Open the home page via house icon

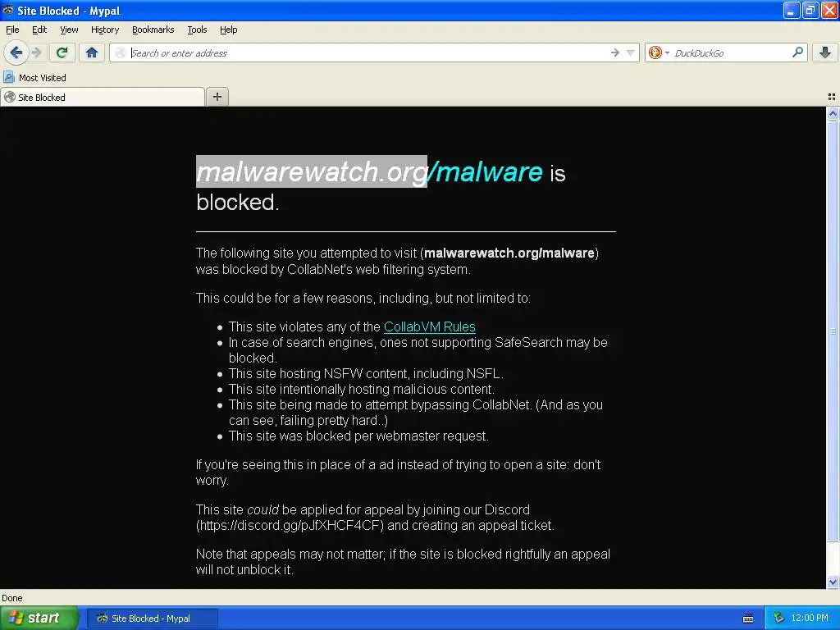92,52
